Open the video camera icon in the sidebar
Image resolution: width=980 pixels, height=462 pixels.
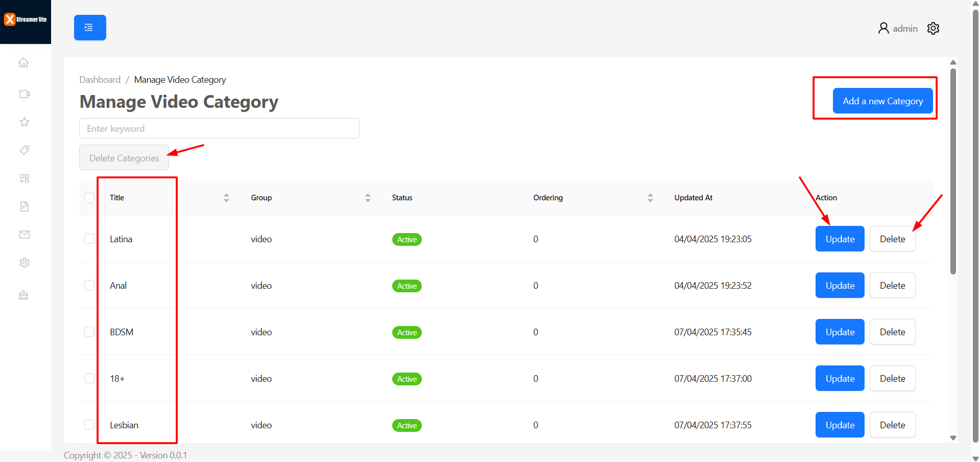(x=24, y=94)
